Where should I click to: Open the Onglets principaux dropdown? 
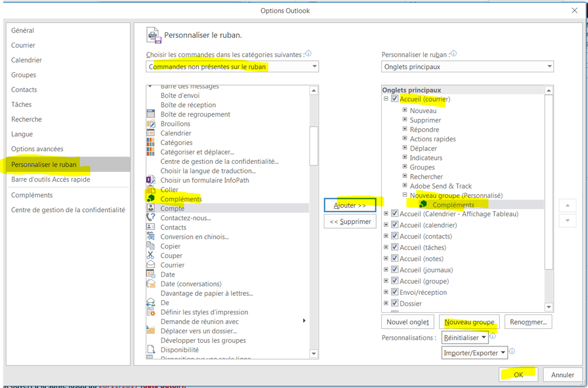click(x=467, y=67)
